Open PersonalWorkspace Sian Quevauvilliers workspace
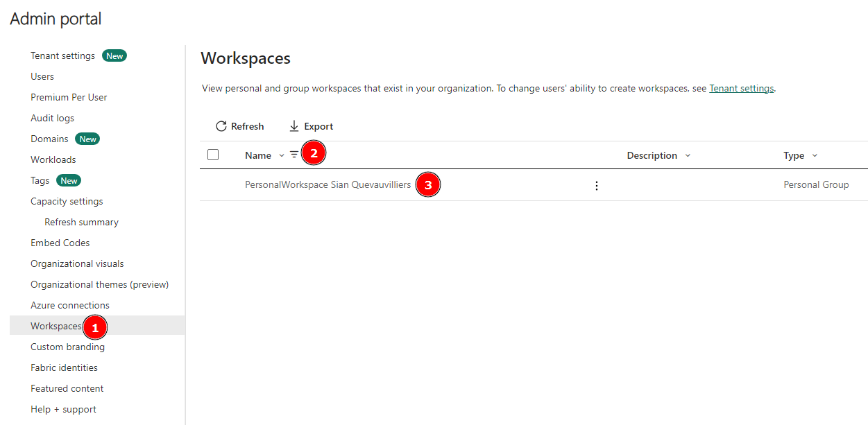This screenshot has width=868, height=425. (x=327, y=184)
